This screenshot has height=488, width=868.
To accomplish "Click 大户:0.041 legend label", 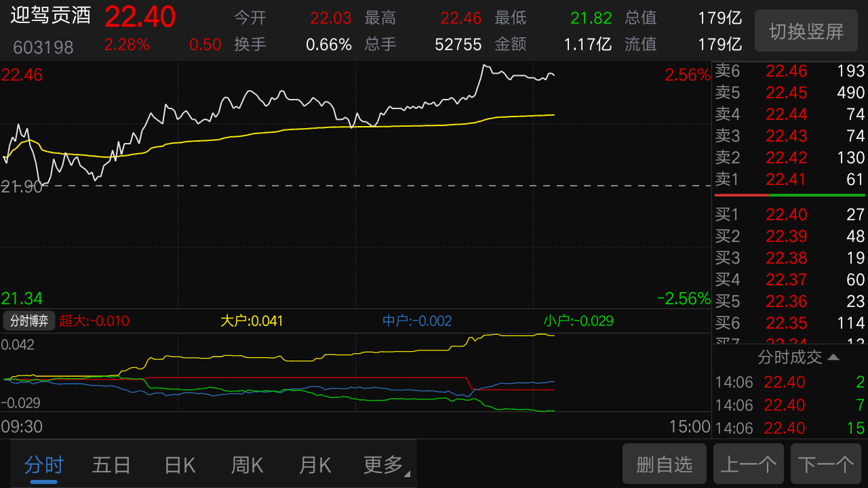I will coord(252,321).
